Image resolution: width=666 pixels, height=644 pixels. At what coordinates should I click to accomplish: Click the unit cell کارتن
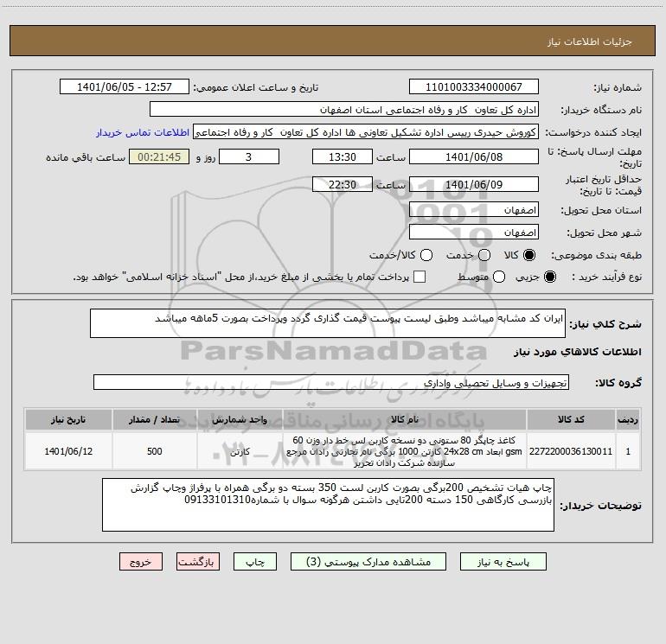(x=240, y=451)
